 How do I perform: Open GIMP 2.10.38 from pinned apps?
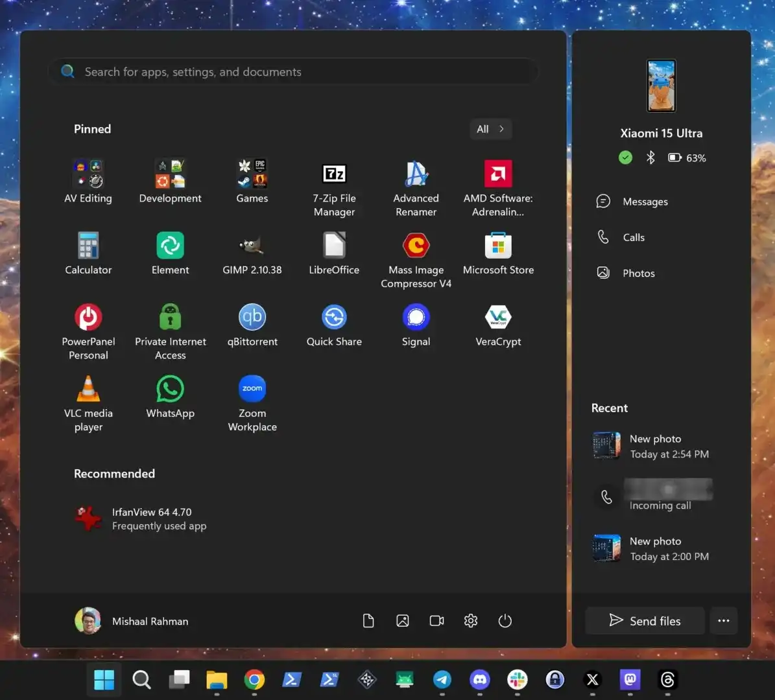click(252, 253)
